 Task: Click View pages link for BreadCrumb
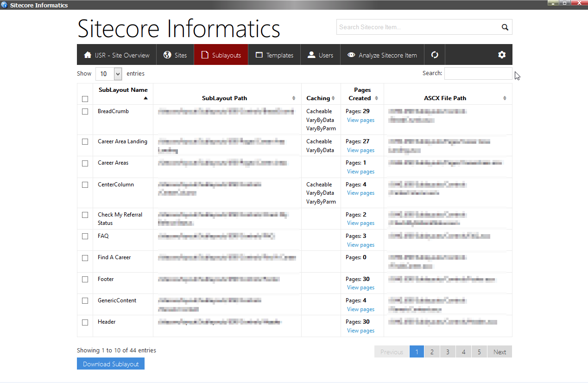coord(360,120)
